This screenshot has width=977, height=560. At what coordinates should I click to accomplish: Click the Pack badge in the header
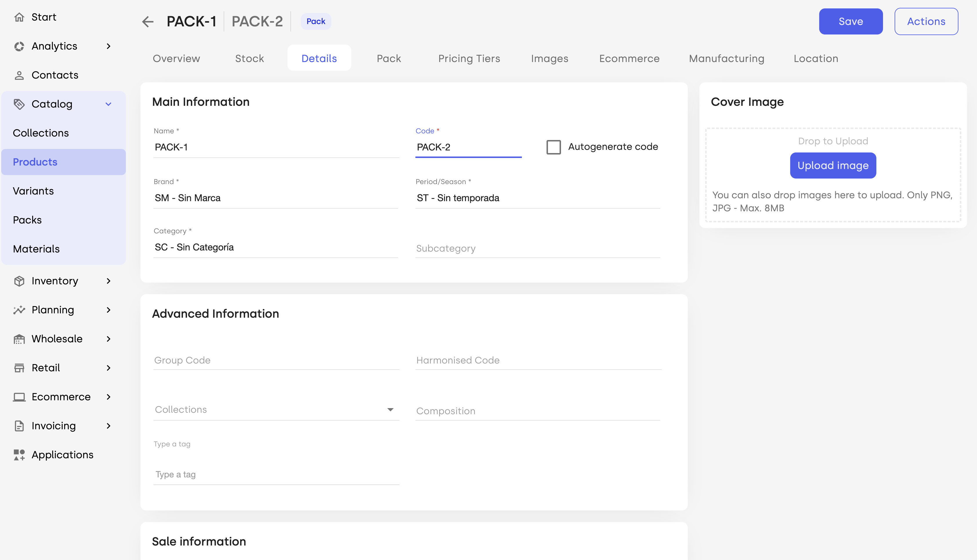point(316,21)
